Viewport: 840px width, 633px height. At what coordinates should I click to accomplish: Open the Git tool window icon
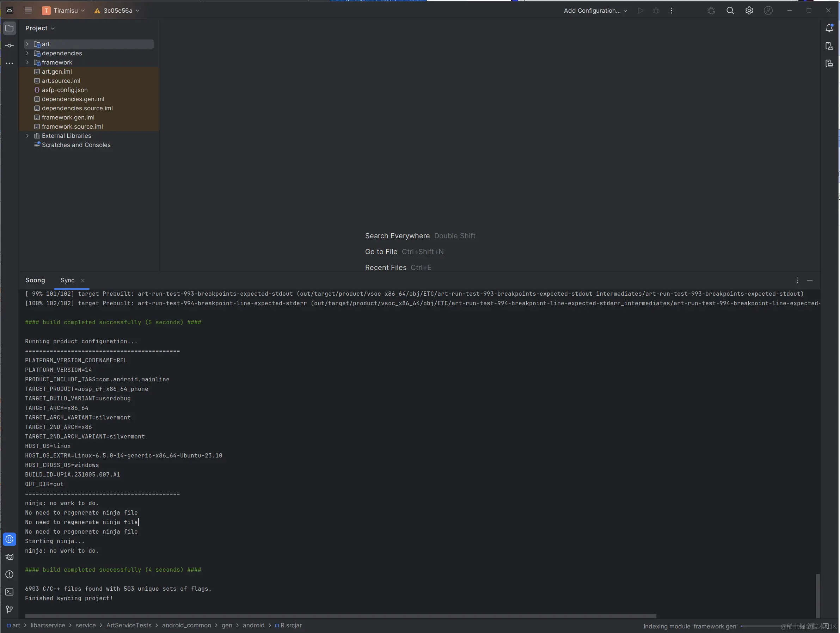coord(10,609)
